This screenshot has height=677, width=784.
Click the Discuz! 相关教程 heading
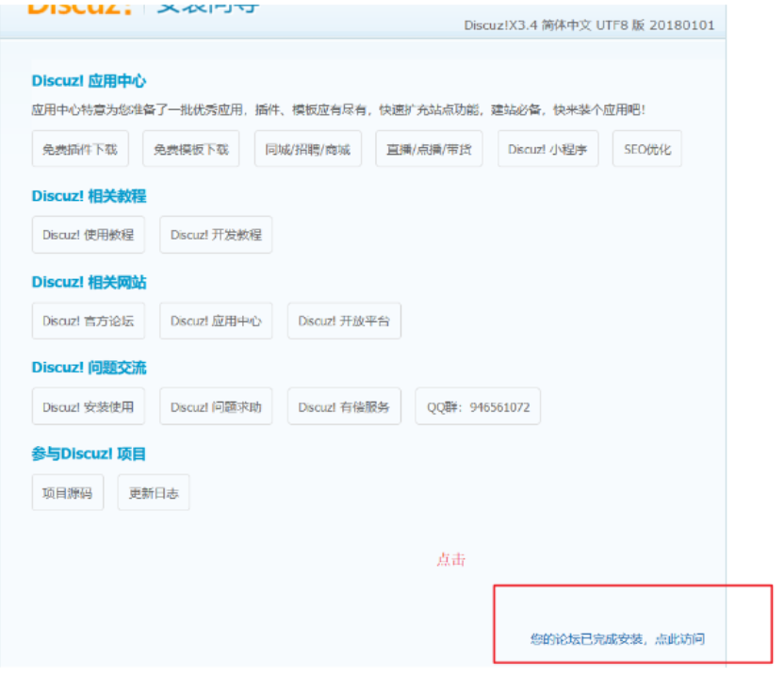coord(89,195)
